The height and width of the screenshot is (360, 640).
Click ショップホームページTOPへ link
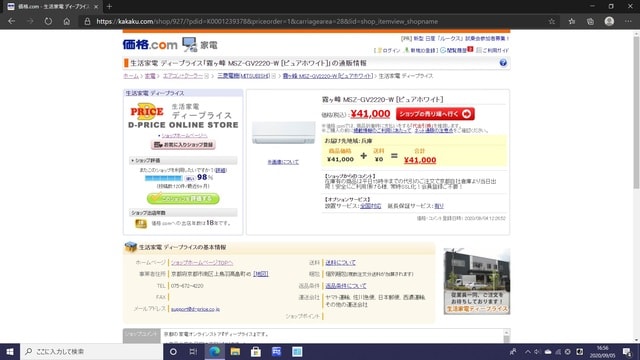202,262
